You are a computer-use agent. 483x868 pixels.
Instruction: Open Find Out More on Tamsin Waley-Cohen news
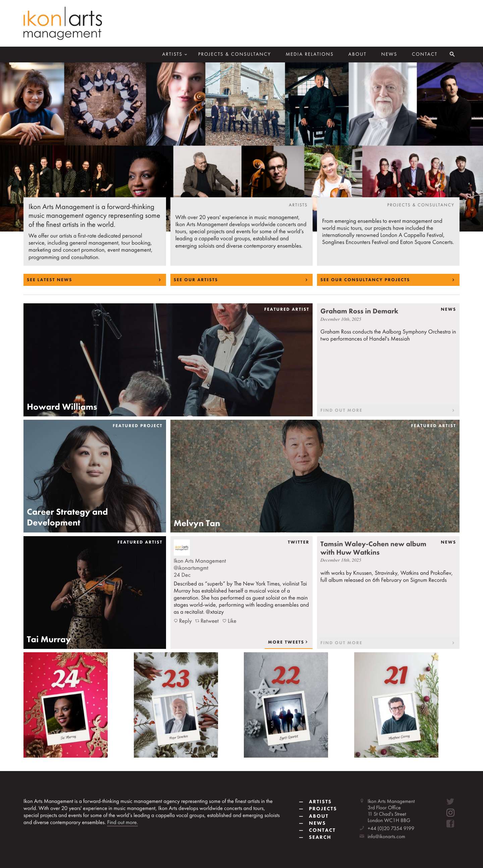coord(388,643)
